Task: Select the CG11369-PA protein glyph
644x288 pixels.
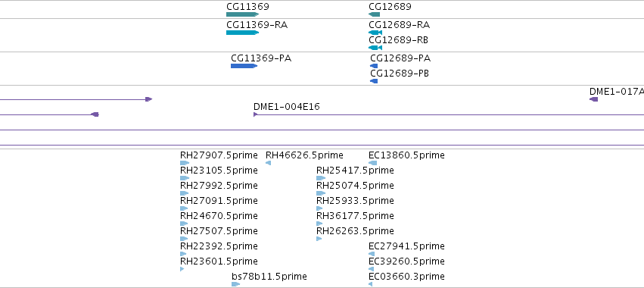Action: 244,66
